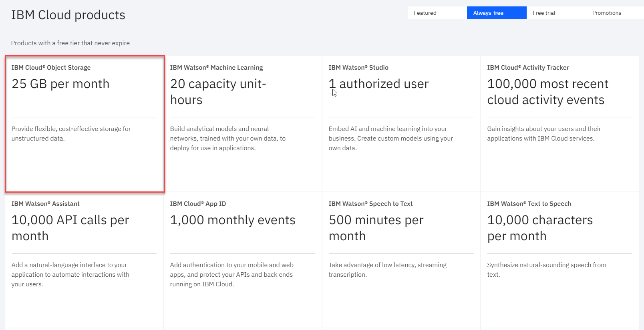Click 'Gain insights about your users' description
This screenshot has width=644, height=330.
coord(544,133)
